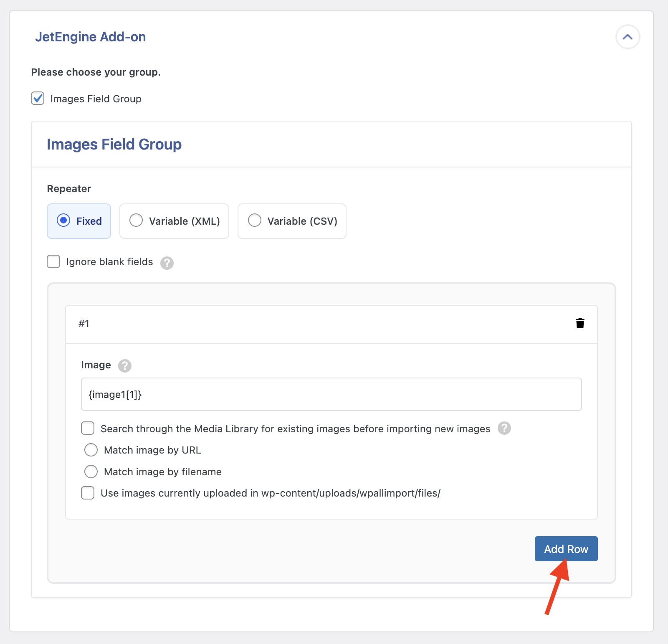
Task: Enable Ignore blank fields
Action: [x=53, y=262]
